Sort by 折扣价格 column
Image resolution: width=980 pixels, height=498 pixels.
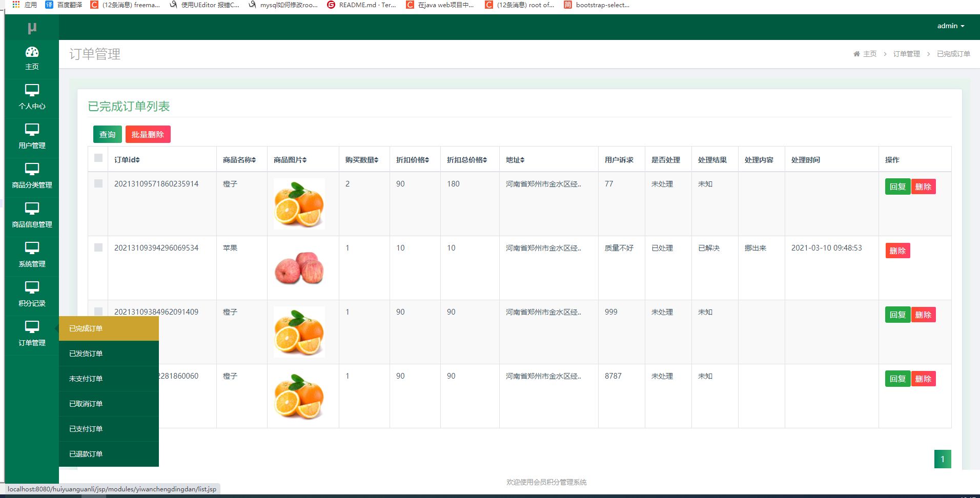coord(412,160)
